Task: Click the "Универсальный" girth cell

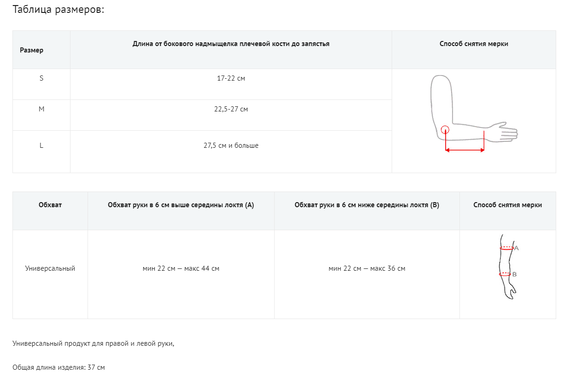Action: point(50,268)
